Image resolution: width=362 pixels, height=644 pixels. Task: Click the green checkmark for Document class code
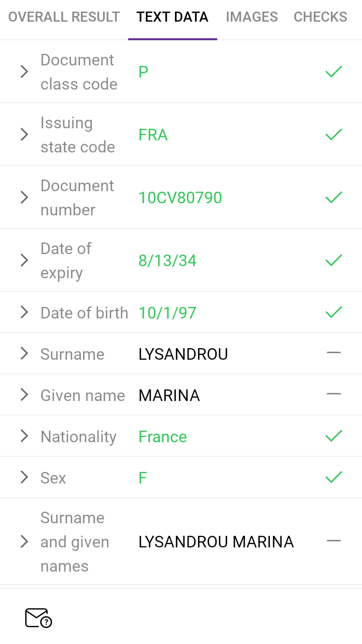(334, 72)
